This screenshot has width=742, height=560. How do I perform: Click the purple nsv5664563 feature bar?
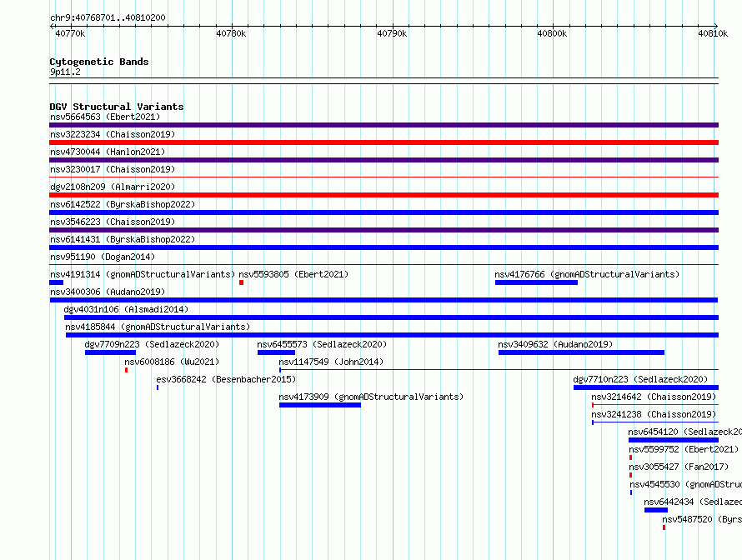(384, 125)
